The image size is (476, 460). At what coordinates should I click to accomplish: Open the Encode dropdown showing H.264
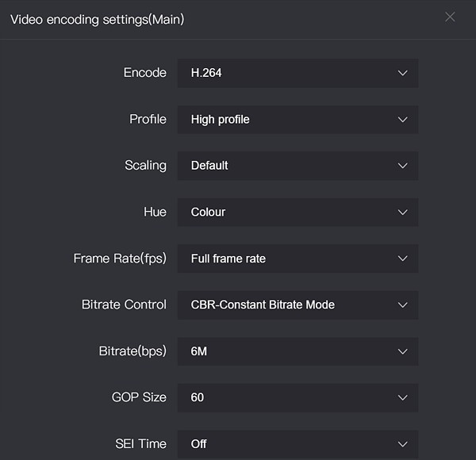pos(297,73)
